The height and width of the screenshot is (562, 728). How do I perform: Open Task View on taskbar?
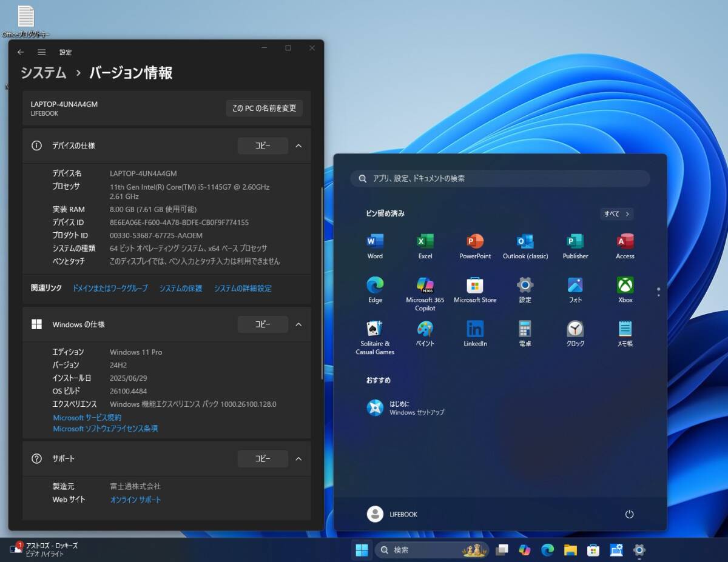[x=502, y=550]
